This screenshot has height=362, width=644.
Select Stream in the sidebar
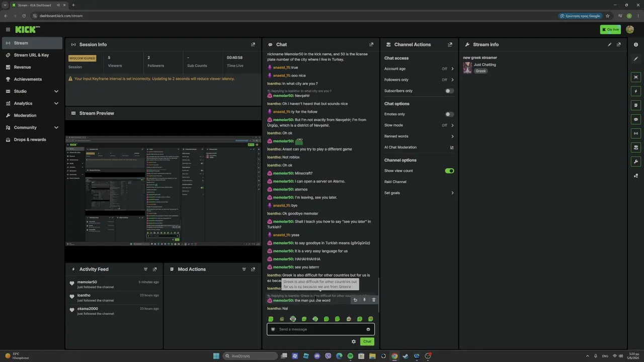[x=32, y=43]
